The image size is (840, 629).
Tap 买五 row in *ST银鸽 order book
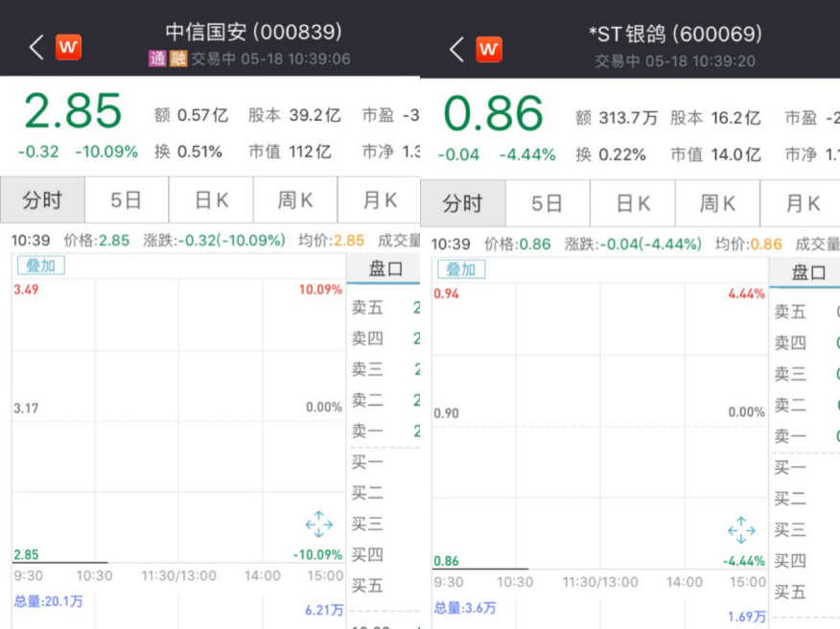click(x=805, y=592)
